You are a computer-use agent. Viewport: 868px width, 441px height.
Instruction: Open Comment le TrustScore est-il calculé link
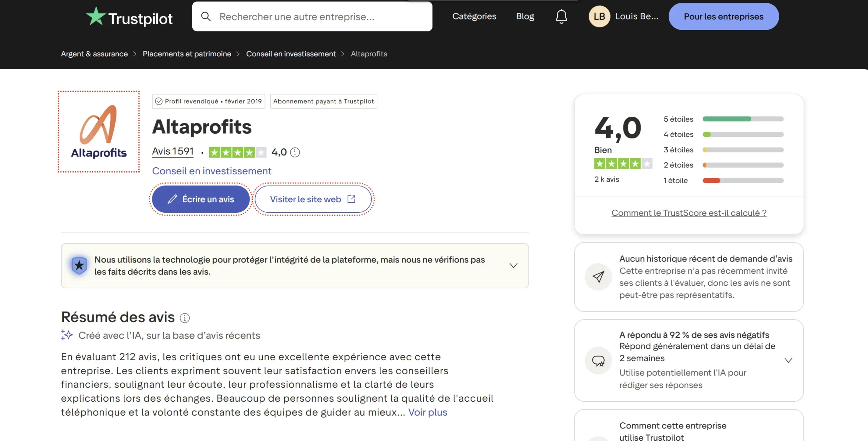[x=689, y=213]
